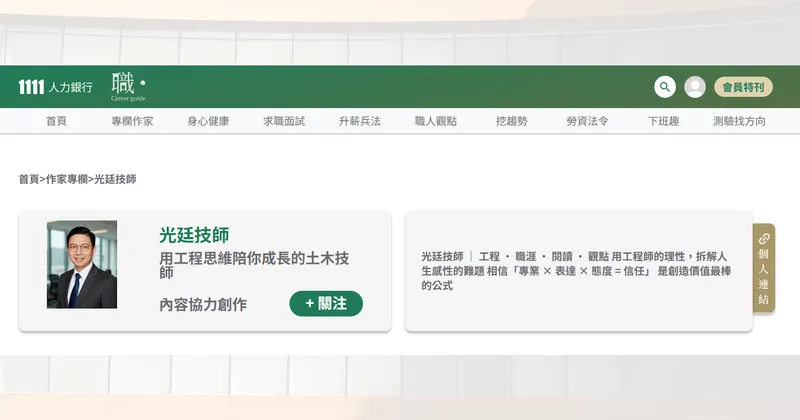The width and height of the screenshot is (800, 420).
Task: Click 首頁 in the breadcrumb
Action: tap(29, 179)
